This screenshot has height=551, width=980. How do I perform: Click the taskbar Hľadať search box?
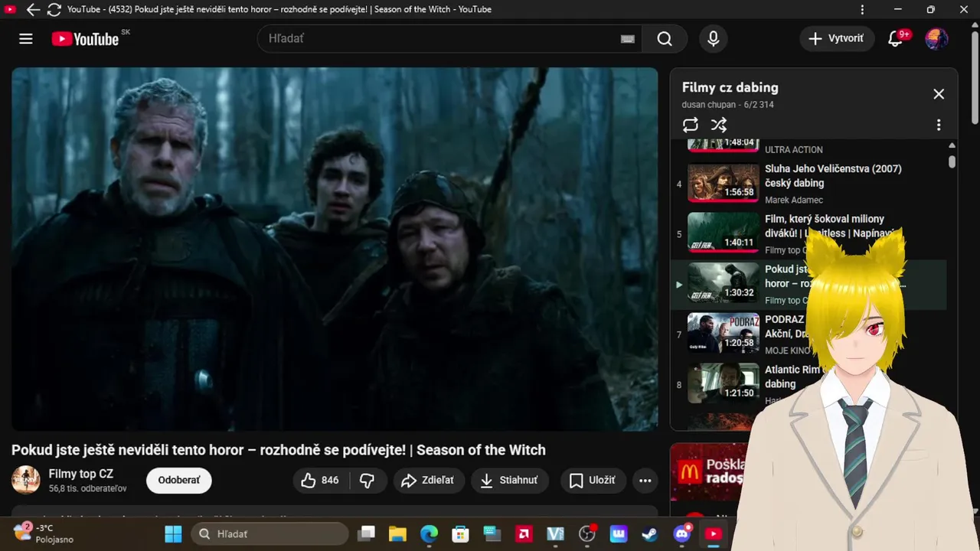pos(269,533)
